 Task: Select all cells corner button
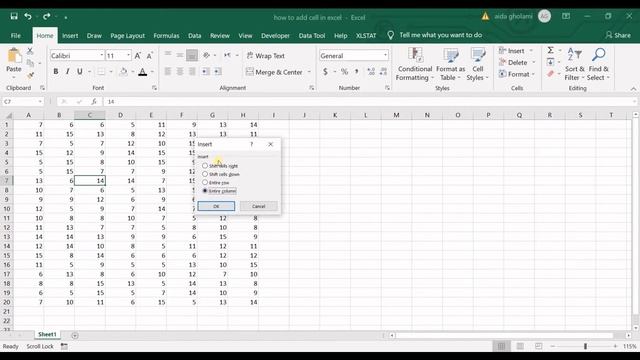(7, 115)
